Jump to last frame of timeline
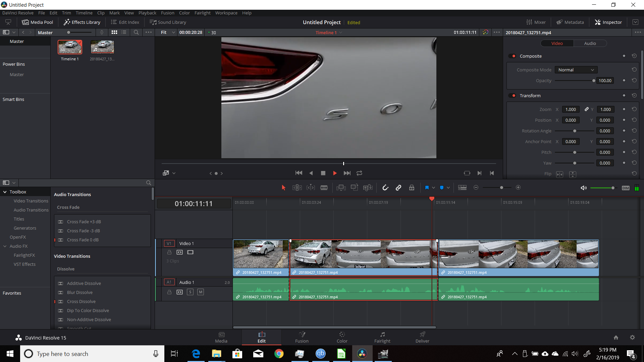Image resolution: width=644 pixels, height=362 pixels. 347,173
